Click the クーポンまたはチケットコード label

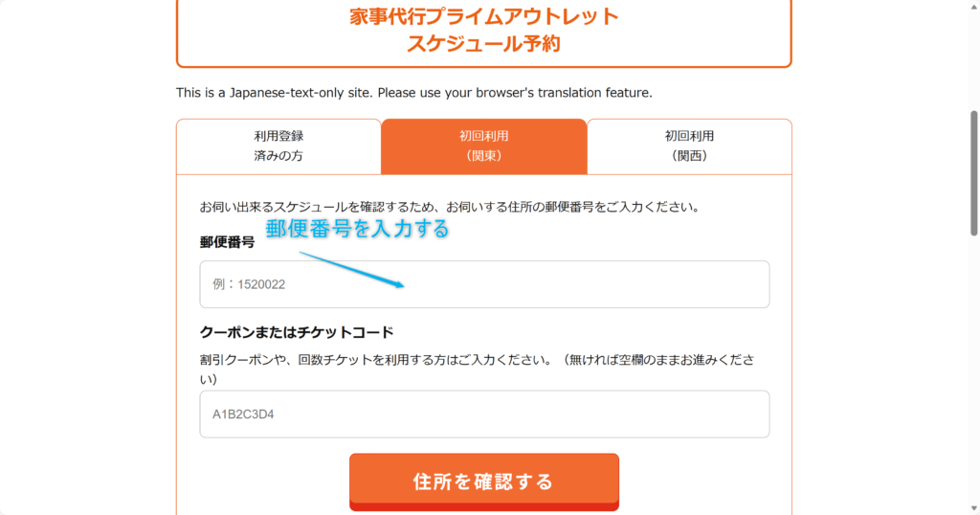297,333
